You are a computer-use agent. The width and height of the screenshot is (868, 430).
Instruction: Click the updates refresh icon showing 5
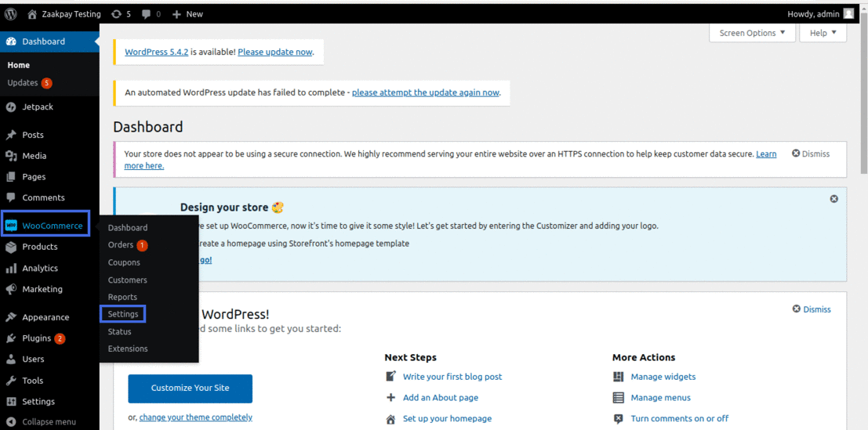click(116, 14)
